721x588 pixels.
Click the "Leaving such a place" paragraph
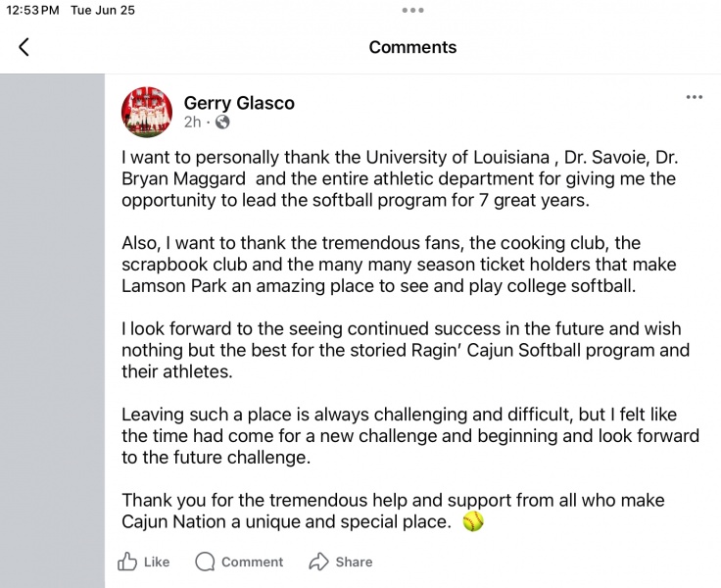409,435
